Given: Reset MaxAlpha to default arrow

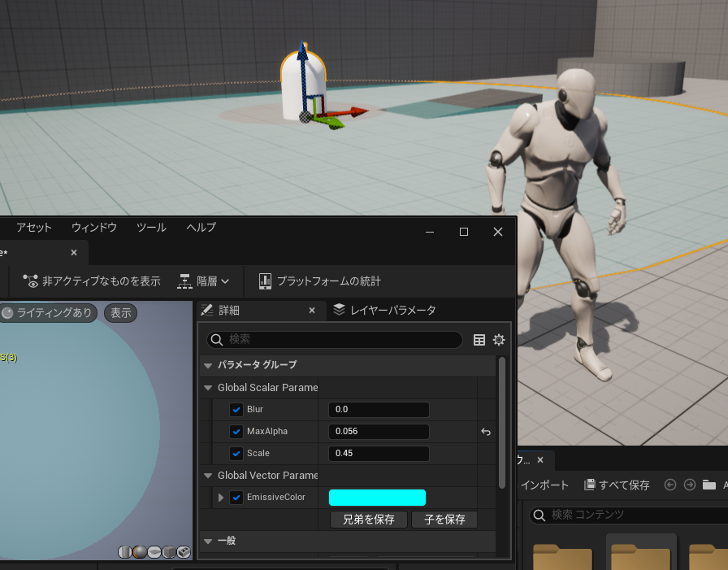Looking at the screenshot, I should (486, 432).
